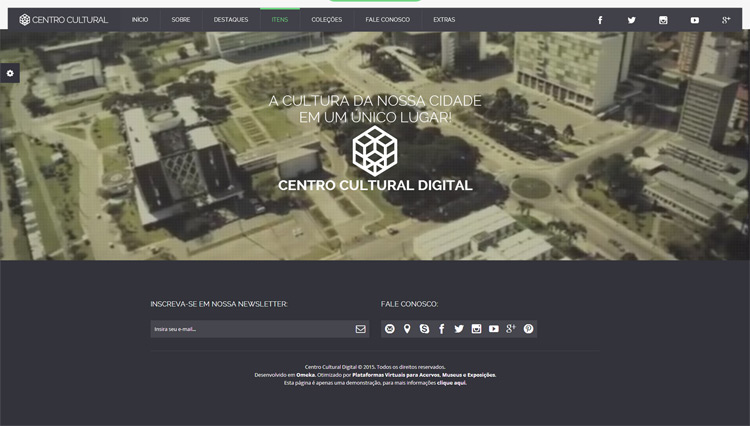
Task: Click the newsletter e-mail input field
Action: [250, 329]
